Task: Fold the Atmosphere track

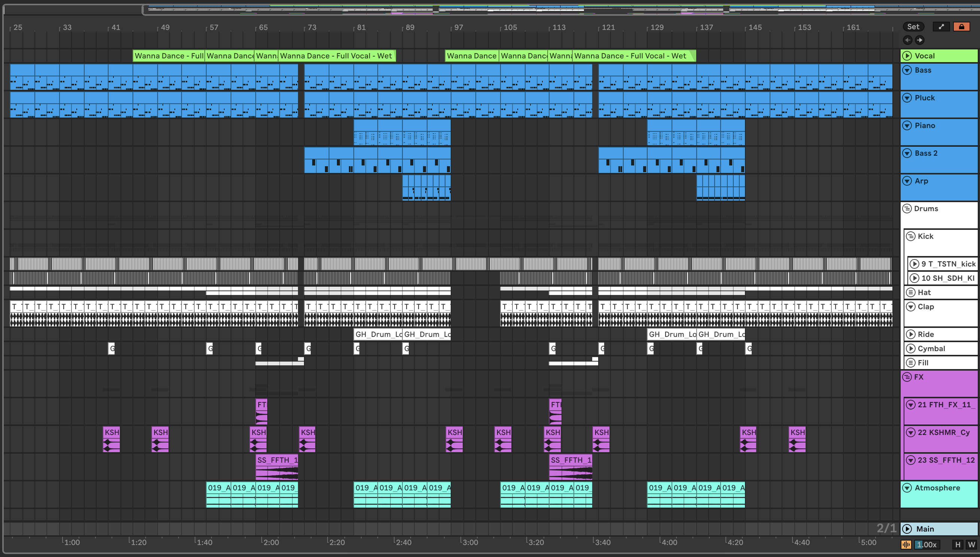Action: [907, 488]
